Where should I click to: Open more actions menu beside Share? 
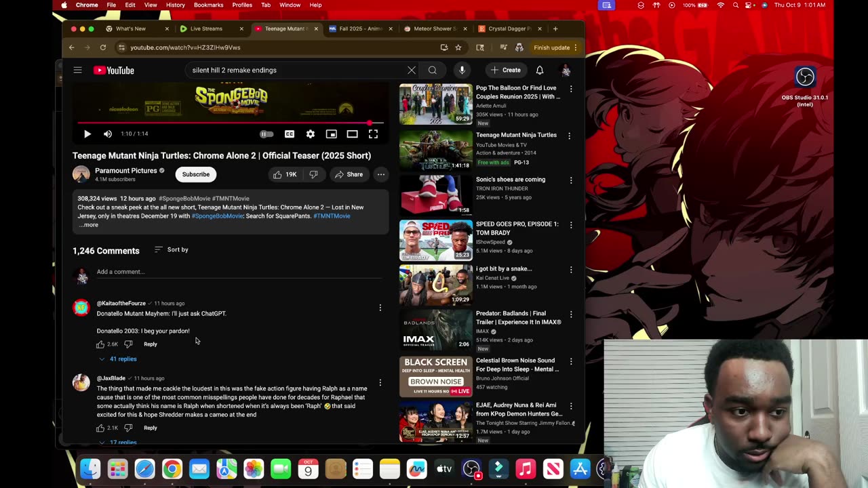(381, 174)
